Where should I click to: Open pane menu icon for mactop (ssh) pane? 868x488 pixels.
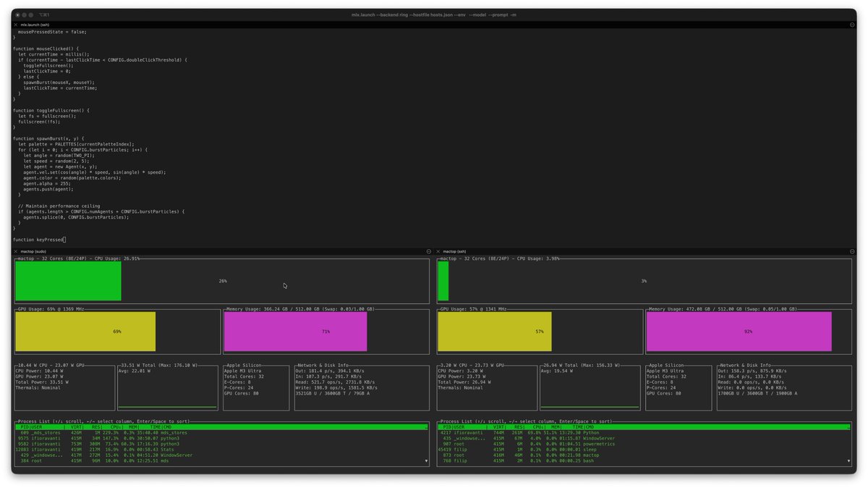(x=852, y=251)
